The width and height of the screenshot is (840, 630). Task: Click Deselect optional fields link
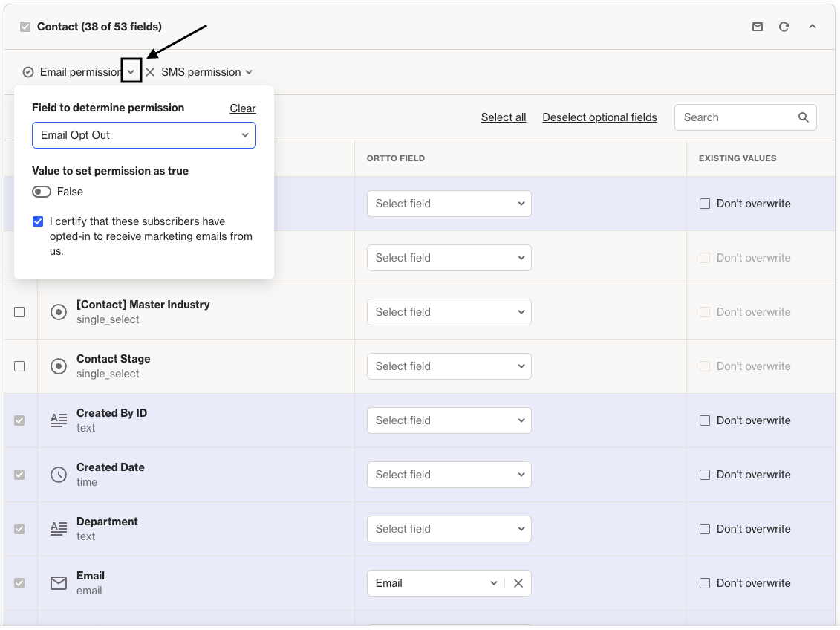[x=599, y=117]
